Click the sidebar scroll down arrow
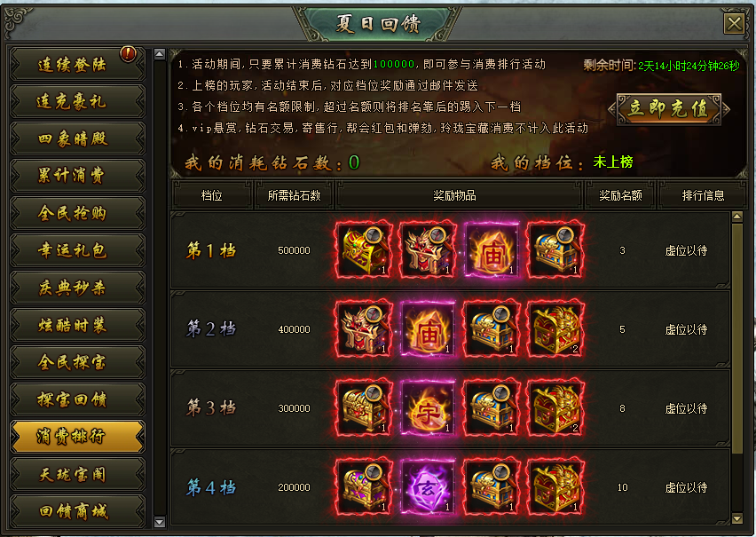The width and height of the screenshot is (756, 537). (160, 522)
